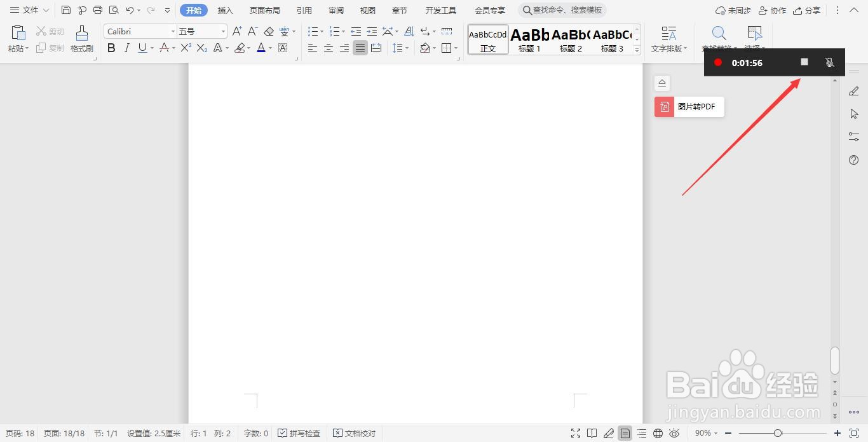Switch to web layout globe icon
This screenshot has width=868, height=442.
(x=658, y=433)
